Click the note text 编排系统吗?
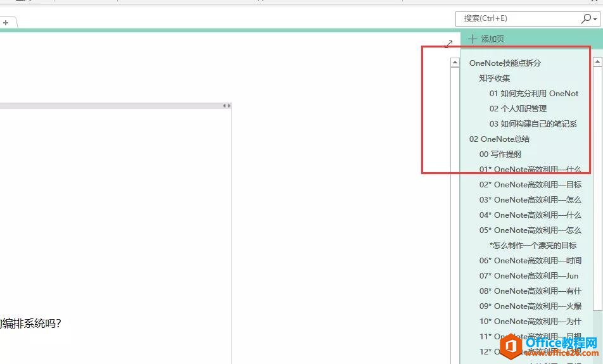The image size is (603, 364). tap(32, 323)
